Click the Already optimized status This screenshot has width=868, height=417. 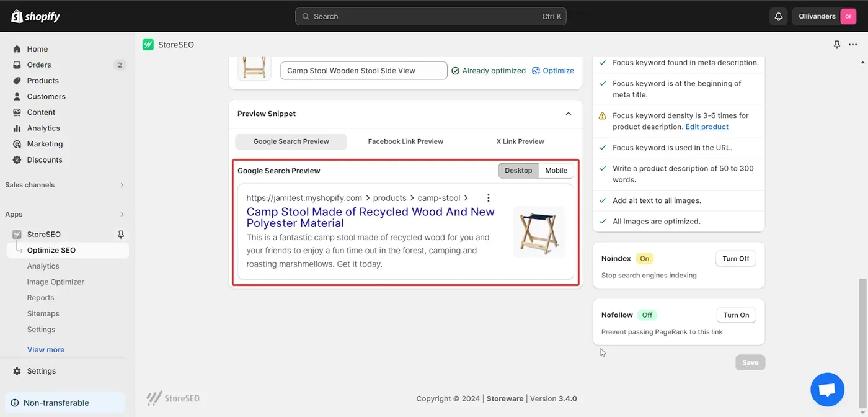coord(489,71)
